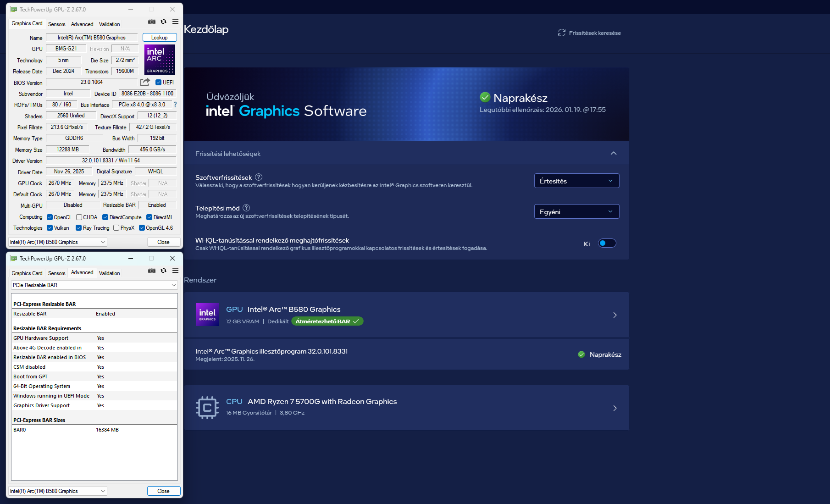Switch to Sensors tab in upper GPU-Z window
The image size is (830, 504).
57,24
